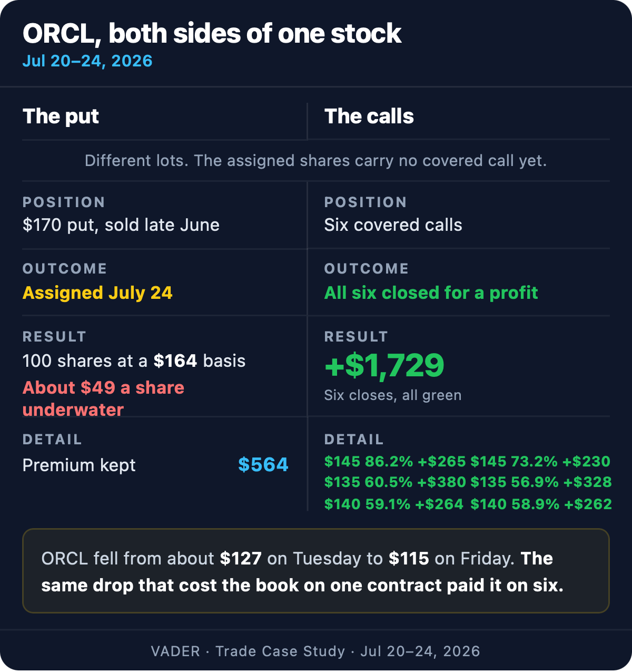
Task: Click "The calls" column header
Action: pos(369,116)
